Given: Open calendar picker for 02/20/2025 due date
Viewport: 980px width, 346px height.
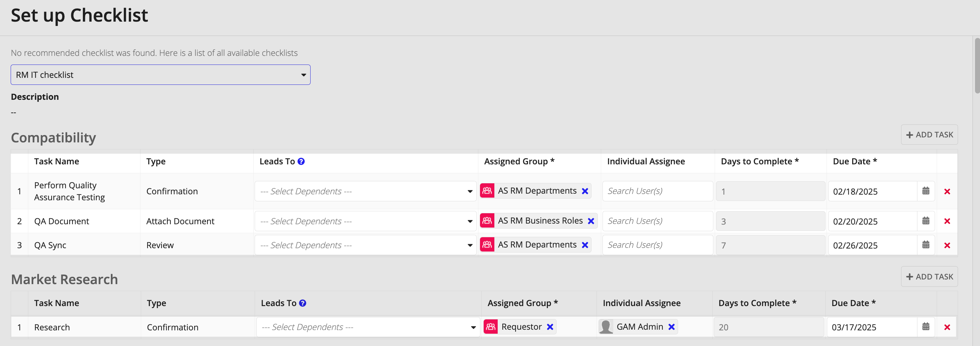Looking at the screenshot, I should click(x=926, y=221).
